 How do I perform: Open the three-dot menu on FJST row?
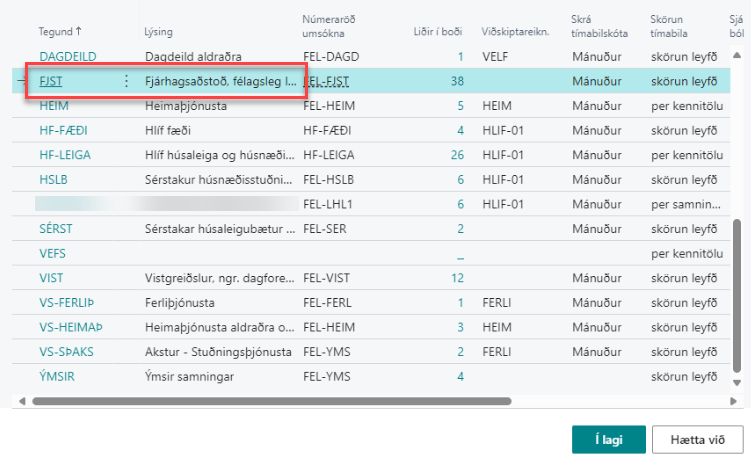click(x=126, y=81)
